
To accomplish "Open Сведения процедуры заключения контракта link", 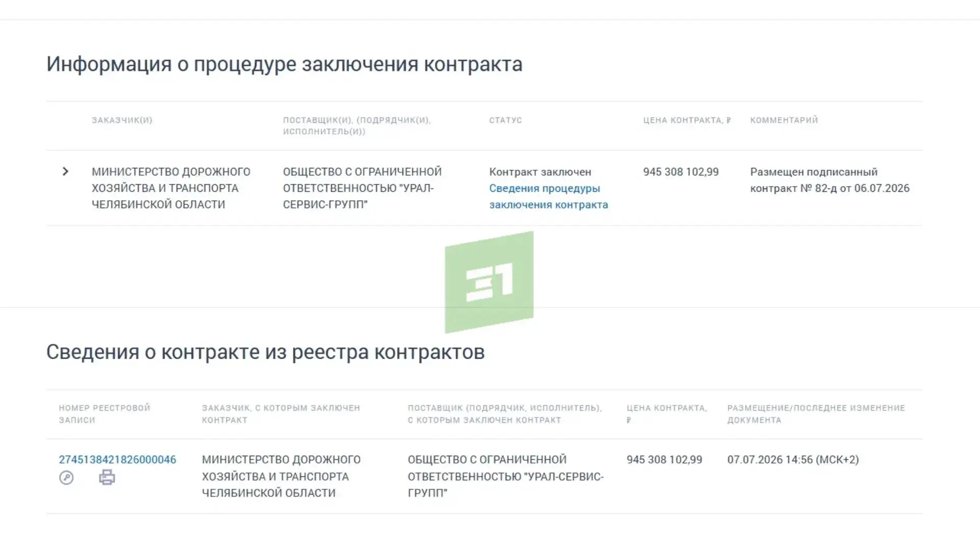I will click(549, 196).
